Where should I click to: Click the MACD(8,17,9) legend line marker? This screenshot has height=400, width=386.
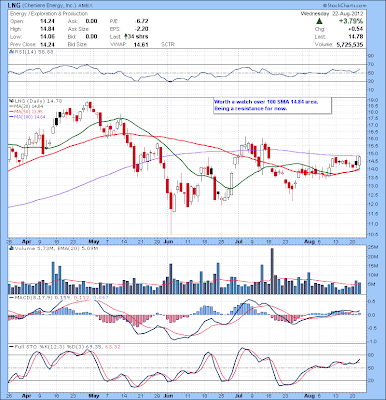(11, 297)
